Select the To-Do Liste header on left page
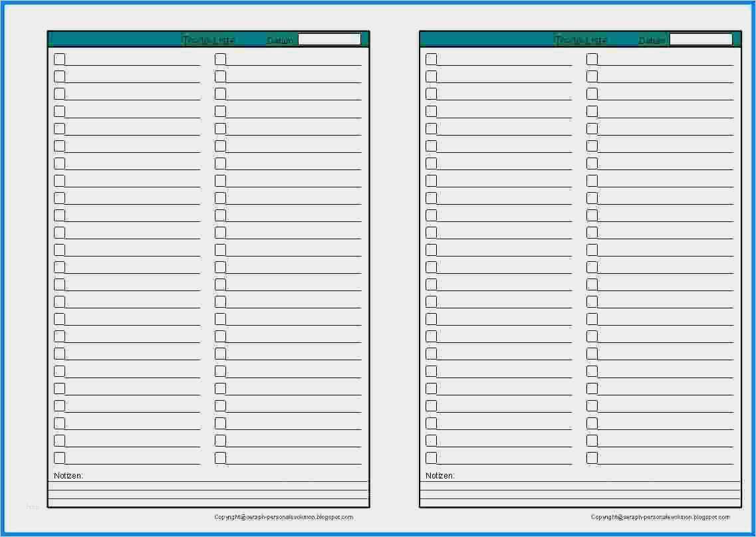Screen dimensions: 756x537 pos(208,39)
